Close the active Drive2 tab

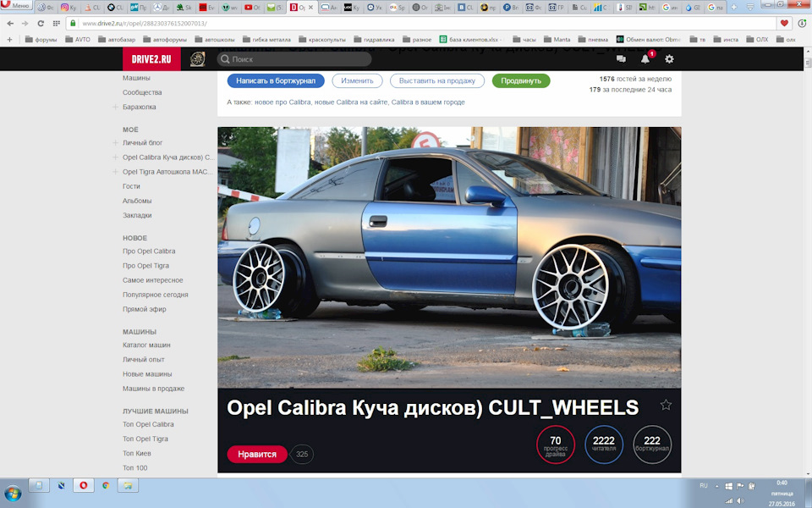tap(311, 8)
